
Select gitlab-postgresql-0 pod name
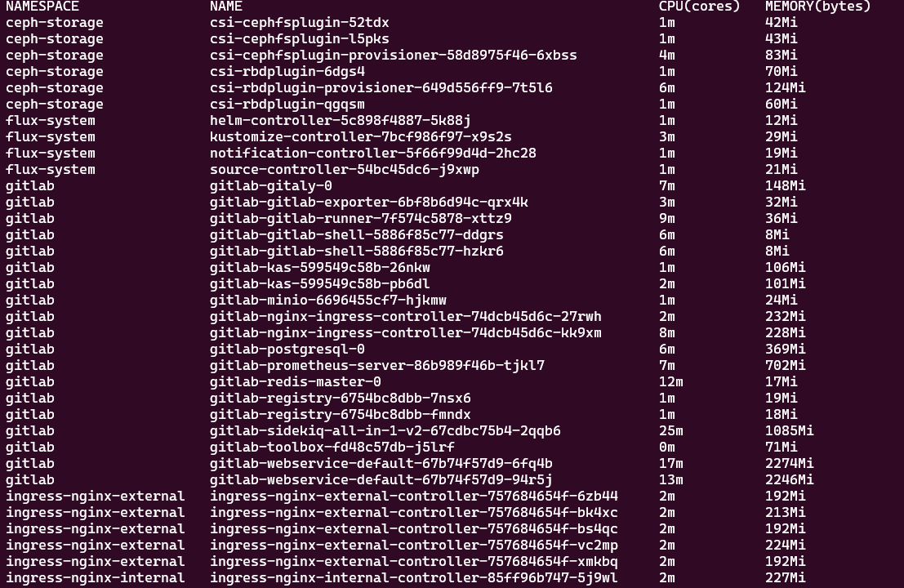287,350
